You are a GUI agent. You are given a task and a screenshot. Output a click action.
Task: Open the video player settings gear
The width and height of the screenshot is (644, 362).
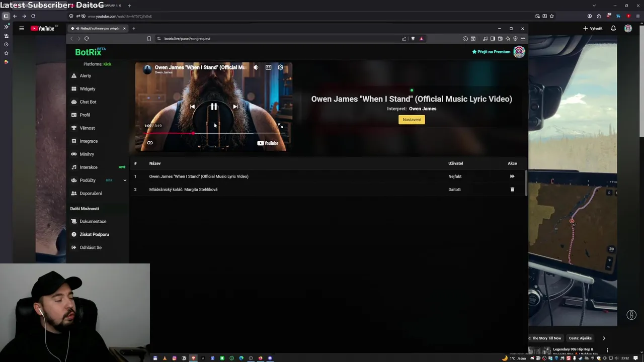[281, 67]
